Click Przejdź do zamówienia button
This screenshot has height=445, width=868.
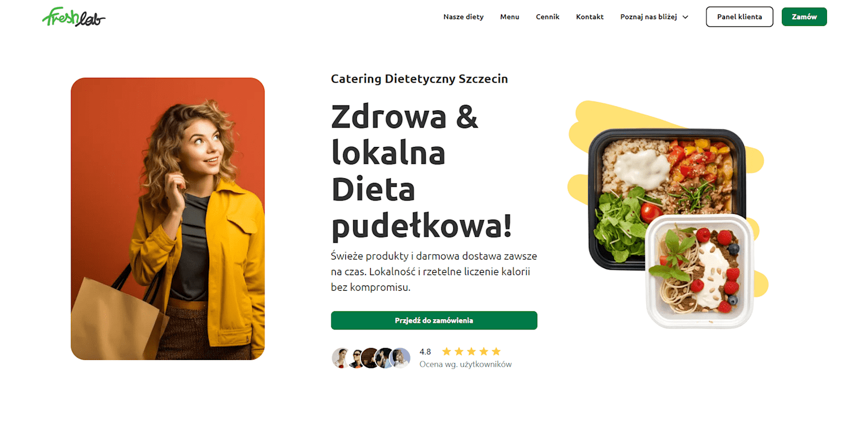click(x=434, y=320)
